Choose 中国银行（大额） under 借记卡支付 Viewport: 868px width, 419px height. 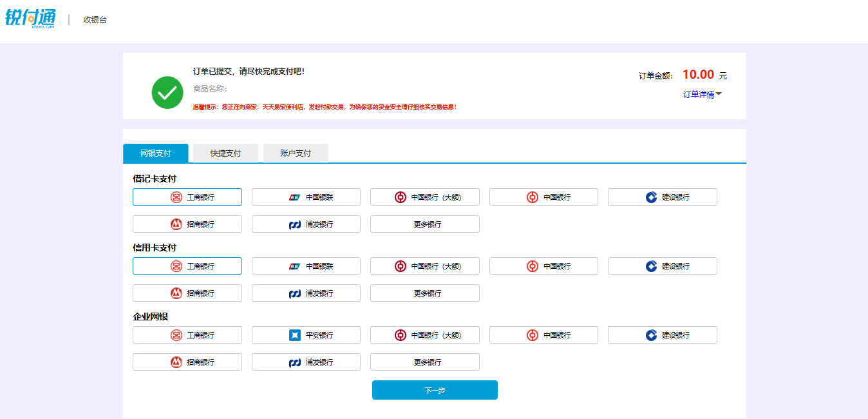(x=425, y=197)
